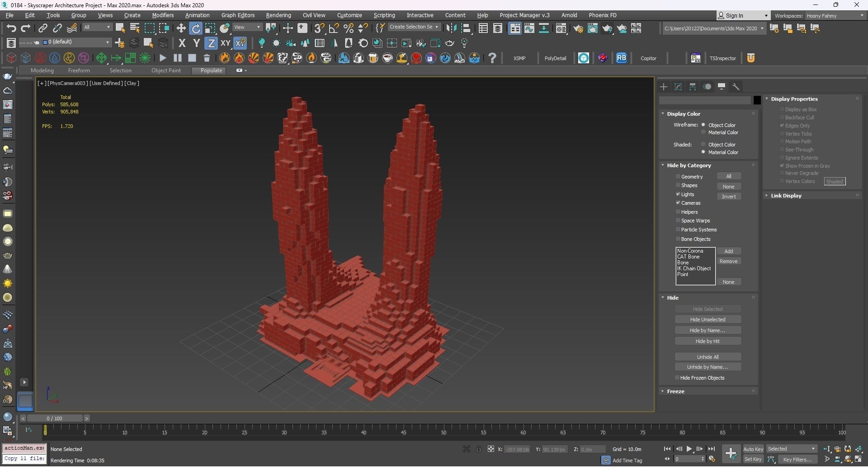Open the Workspaces dropdown
This screenshot has width=868, height=470.
(835, 15)
